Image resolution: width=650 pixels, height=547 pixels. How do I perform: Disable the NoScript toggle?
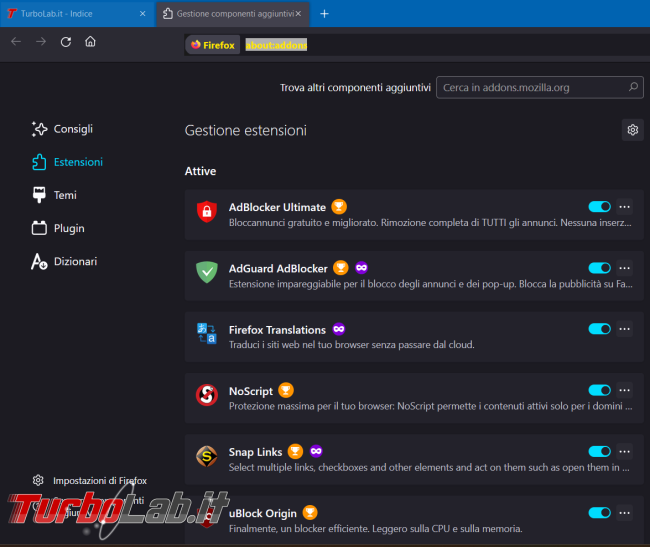pos(599,390)
